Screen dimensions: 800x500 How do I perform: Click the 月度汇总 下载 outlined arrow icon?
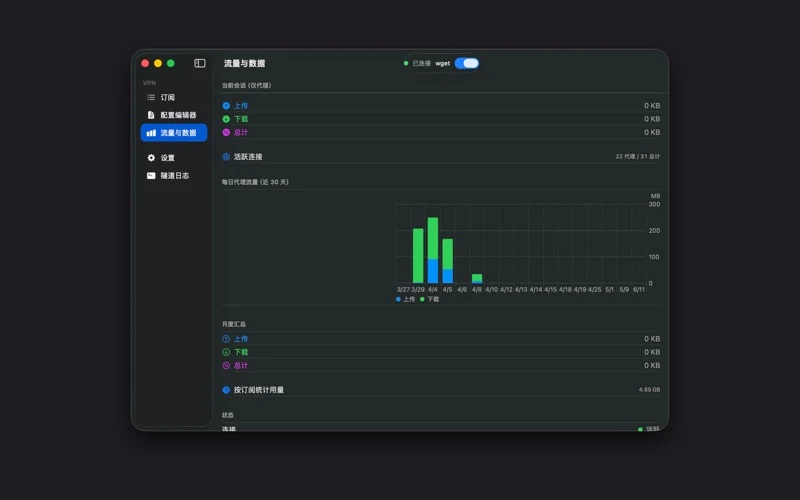coord(226,352)
